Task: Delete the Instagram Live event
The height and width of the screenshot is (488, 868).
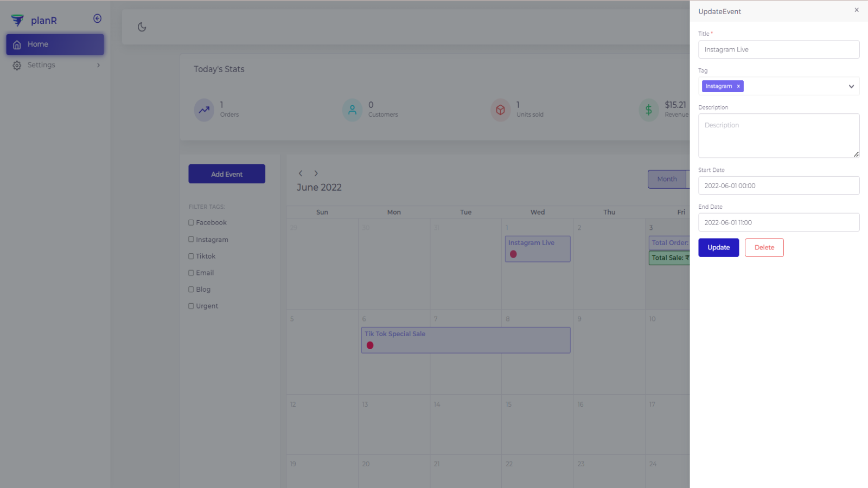Action: (x=764, y=248)
